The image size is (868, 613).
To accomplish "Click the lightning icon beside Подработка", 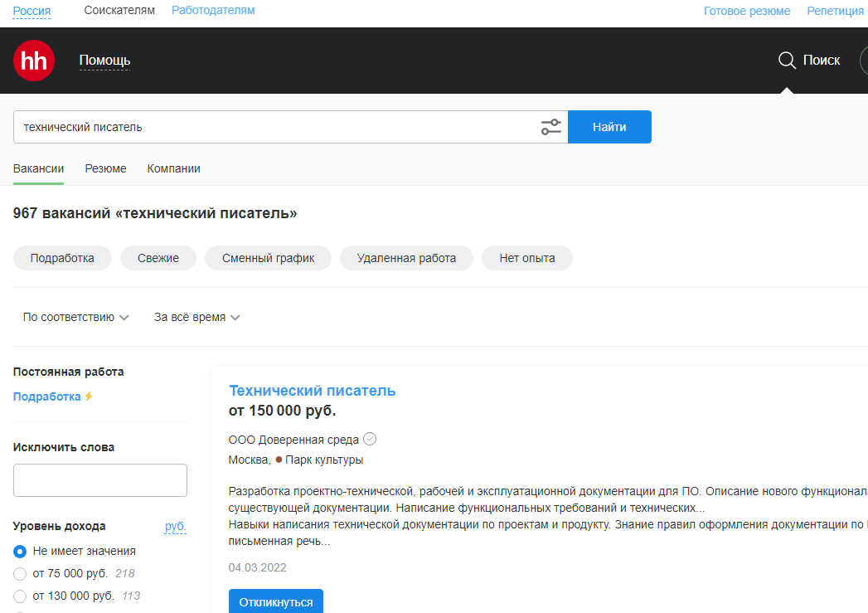I will pos(89,397).
